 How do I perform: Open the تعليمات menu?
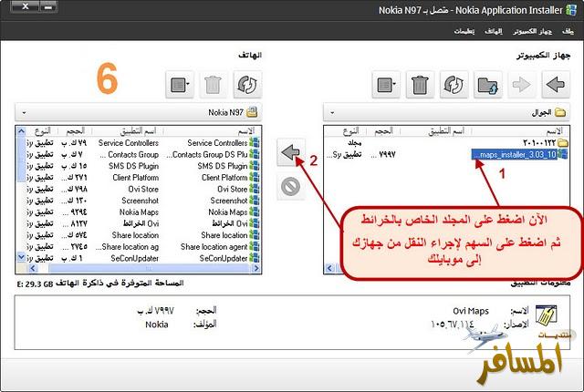coord(464,31)
